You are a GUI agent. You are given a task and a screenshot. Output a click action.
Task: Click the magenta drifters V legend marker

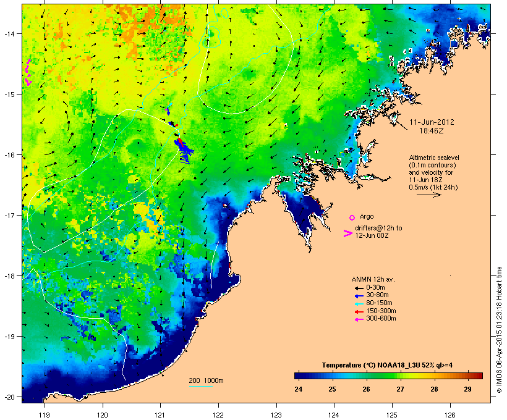[x=348, y=233]
